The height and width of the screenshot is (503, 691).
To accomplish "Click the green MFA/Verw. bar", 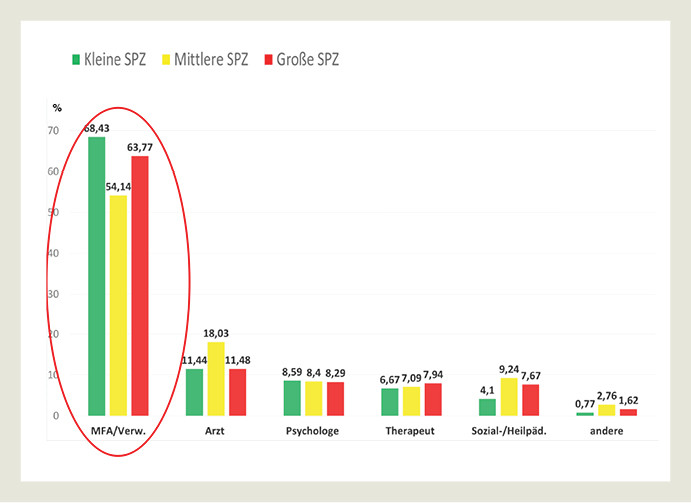I will click(x=96, y=276).
